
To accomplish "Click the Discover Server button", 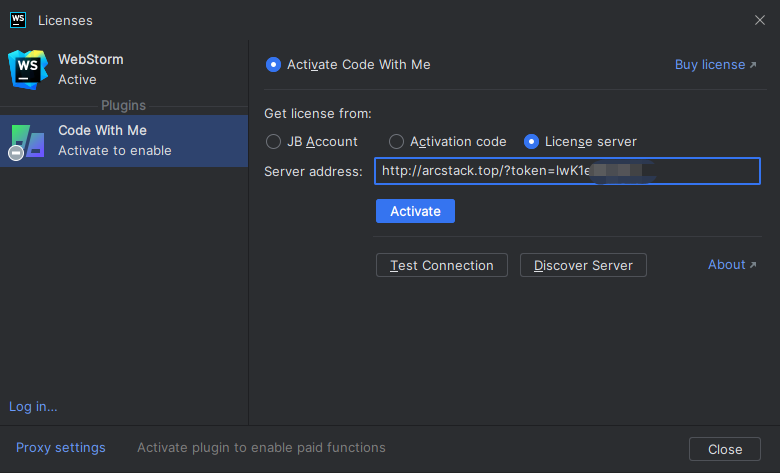I will [583, 265].
